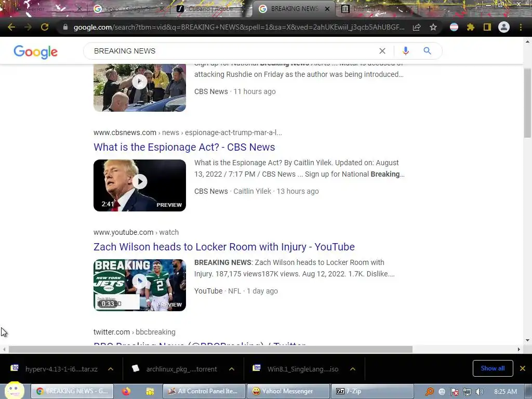Open the Extensions puzzle-piece menu

[x=470, y=27]
